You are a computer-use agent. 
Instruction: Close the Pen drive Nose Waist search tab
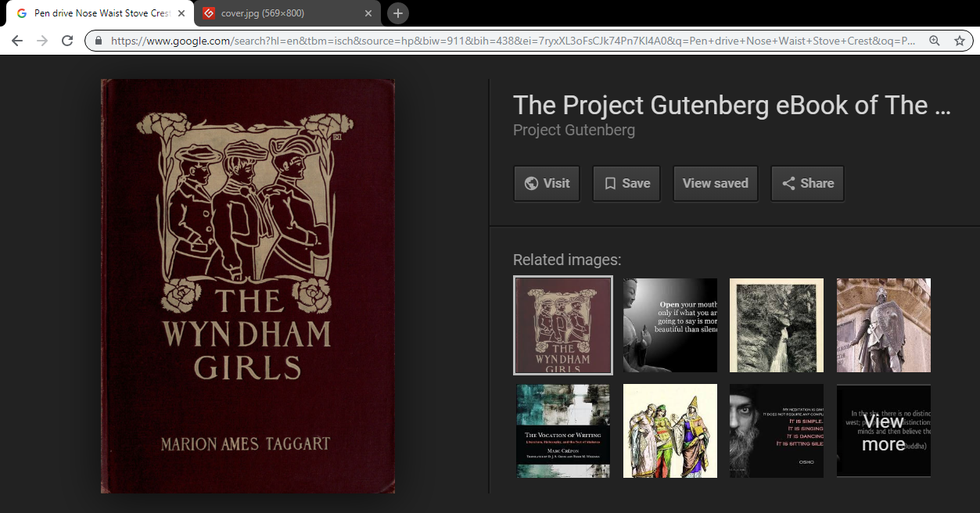tap(181, 13)
